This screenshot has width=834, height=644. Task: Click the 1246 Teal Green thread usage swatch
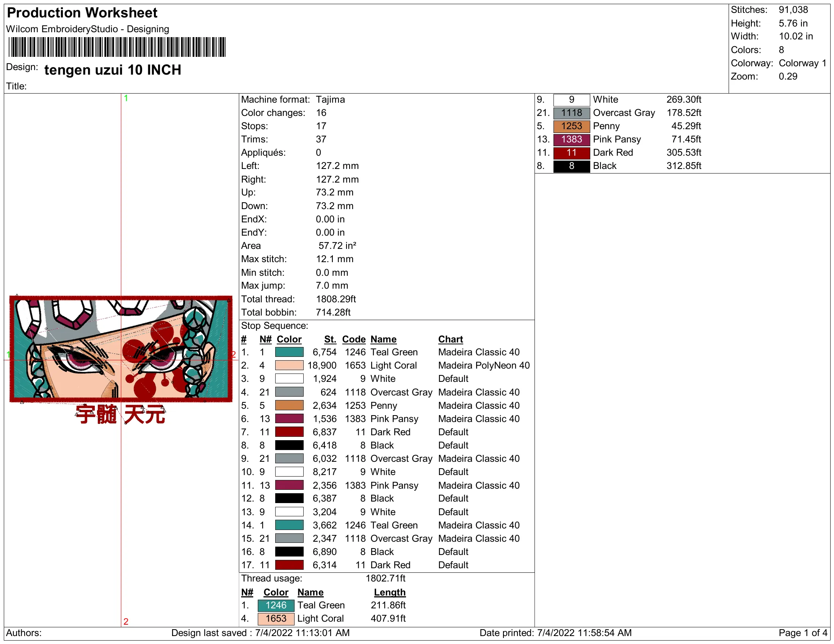coord(276,605)
